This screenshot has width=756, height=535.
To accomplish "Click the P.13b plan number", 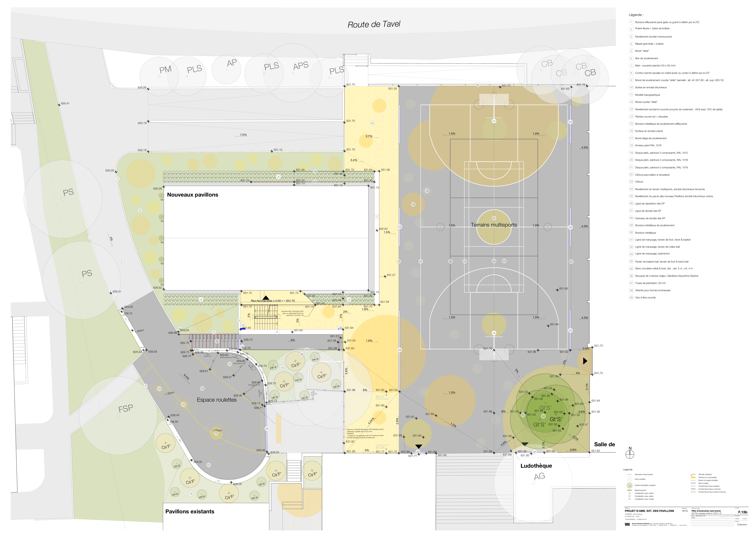I will (743, 512).
